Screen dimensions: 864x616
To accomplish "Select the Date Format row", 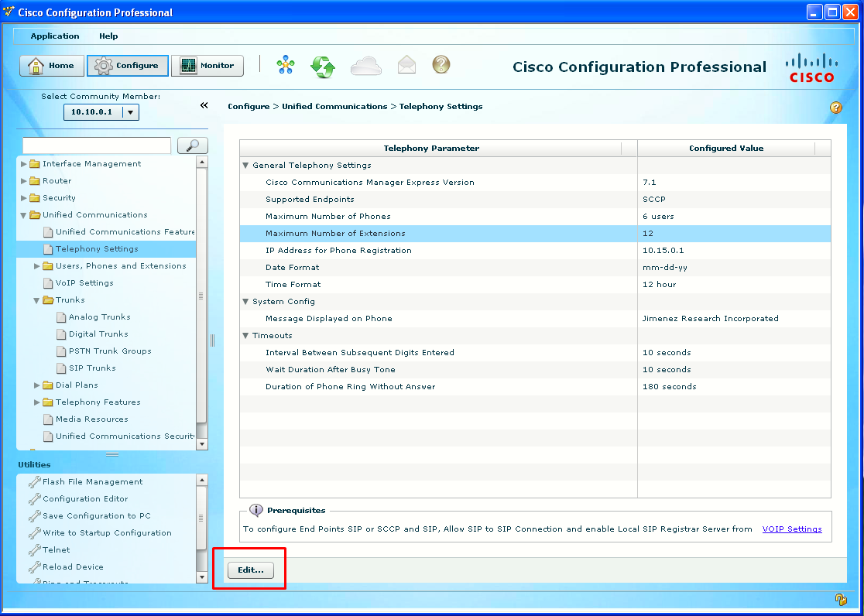I will point(535,268).
